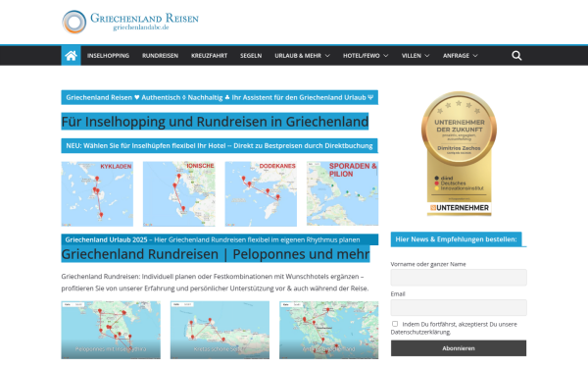Image resolution: width=588 pixels, height=368 pixels.
Task: Click the Abonnieren button
Action: pyautogui.click(x=459, y=348)
